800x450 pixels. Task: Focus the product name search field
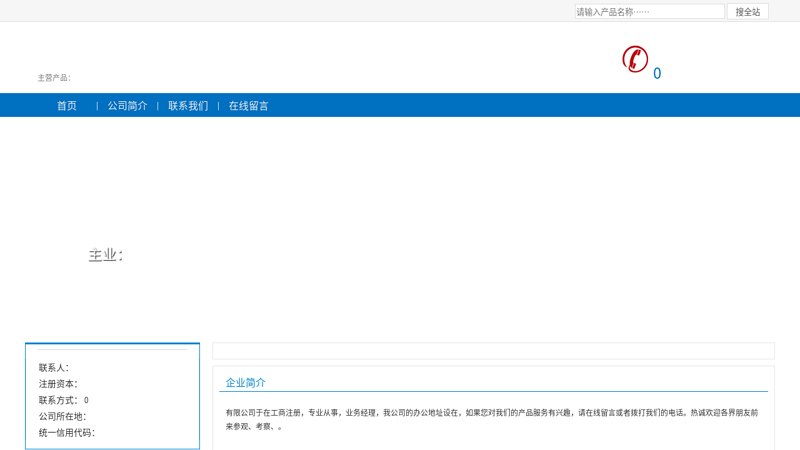click(649, 12)
